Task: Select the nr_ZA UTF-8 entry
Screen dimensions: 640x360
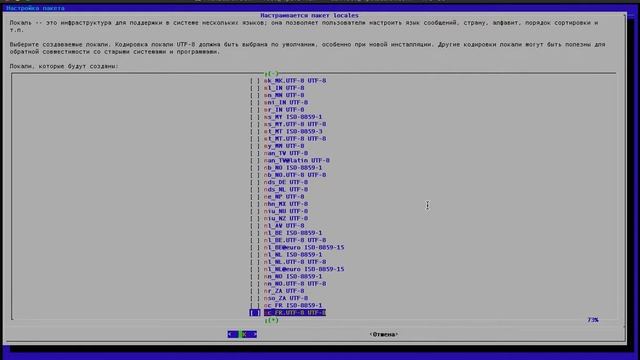Action: (x=277, y=291)
